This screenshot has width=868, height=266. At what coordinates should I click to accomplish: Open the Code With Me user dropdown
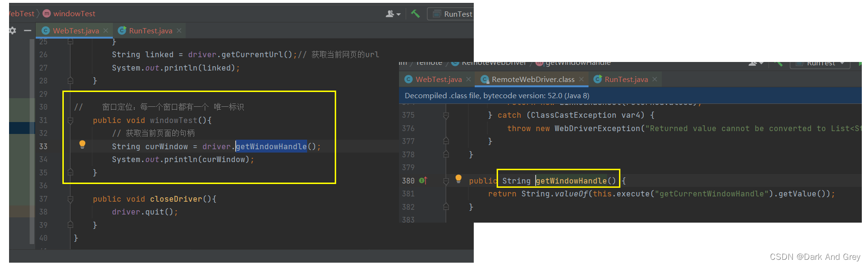coord(393,14)
